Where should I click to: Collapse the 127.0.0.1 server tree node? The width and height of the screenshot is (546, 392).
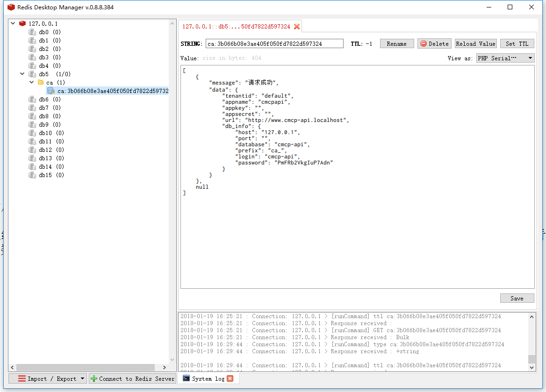pyautogui.click(x=13, y=23)
